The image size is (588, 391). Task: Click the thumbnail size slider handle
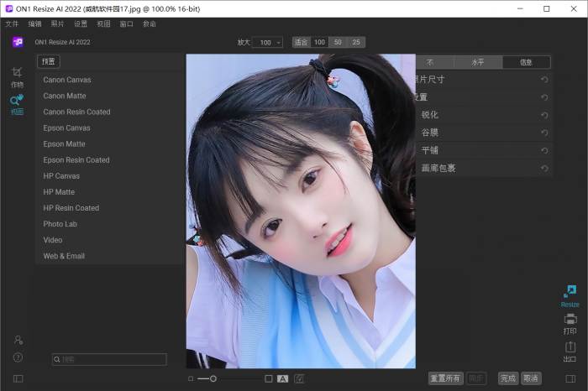tap(213, 379)
